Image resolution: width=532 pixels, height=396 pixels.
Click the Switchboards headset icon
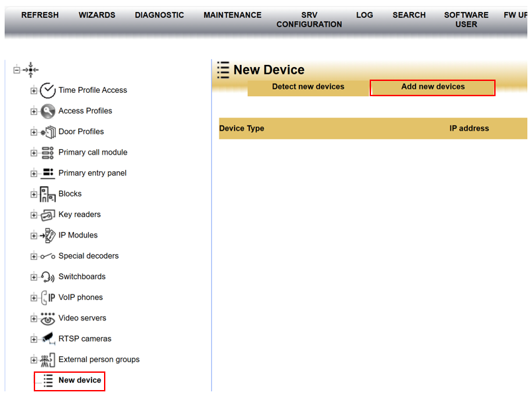click(x=48, y=277)
